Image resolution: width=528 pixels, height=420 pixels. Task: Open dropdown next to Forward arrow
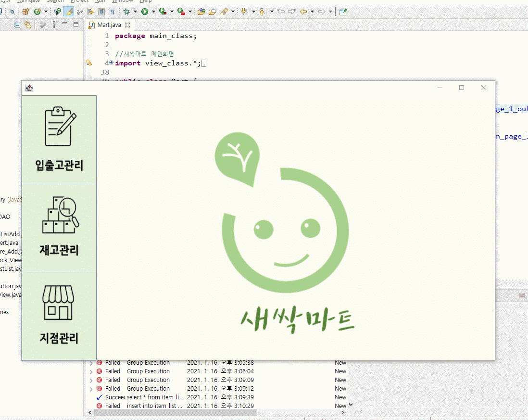[330, 12]
